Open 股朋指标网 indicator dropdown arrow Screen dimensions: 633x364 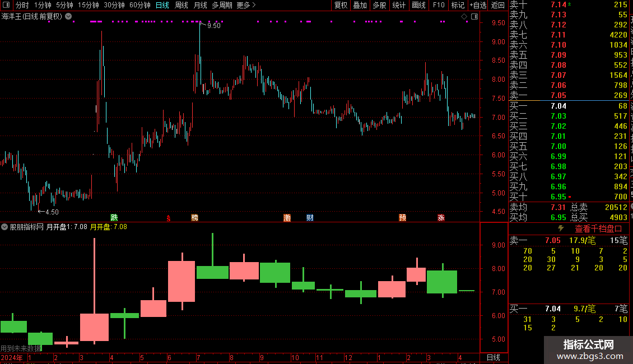click(4, 227)
